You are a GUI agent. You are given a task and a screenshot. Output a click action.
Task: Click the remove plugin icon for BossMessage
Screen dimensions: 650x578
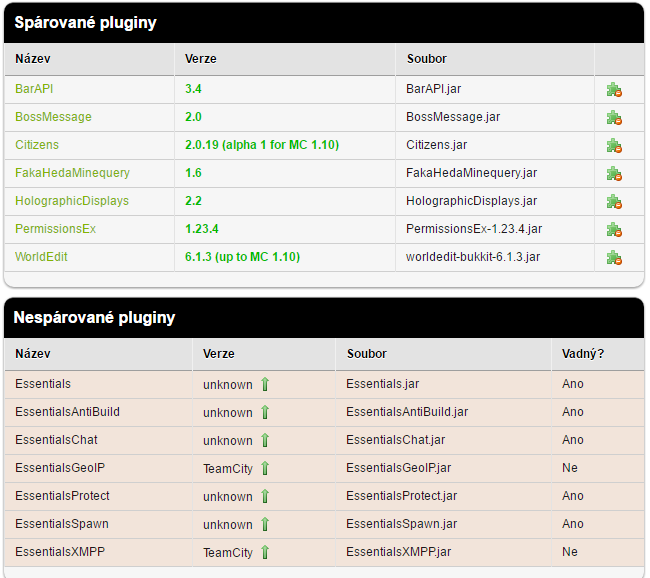click(614, 118)
